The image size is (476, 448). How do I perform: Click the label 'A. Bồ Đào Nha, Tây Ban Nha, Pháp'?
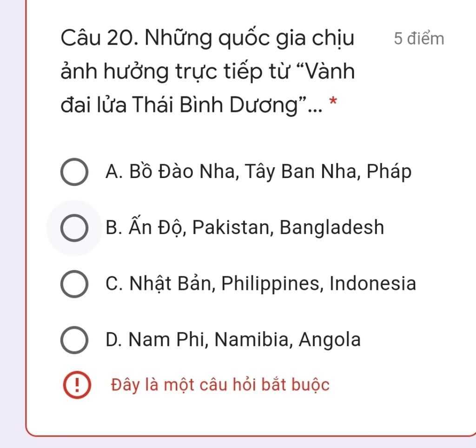[x=258, y=171]
